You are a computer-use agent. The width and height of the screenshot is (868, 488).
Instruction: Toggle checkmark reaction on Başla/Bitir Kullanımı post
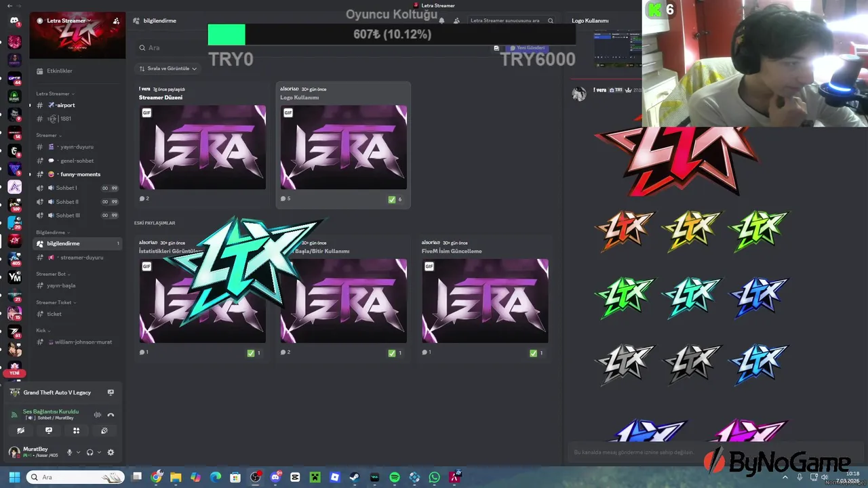pyautogui.click(x=395, y=353)
